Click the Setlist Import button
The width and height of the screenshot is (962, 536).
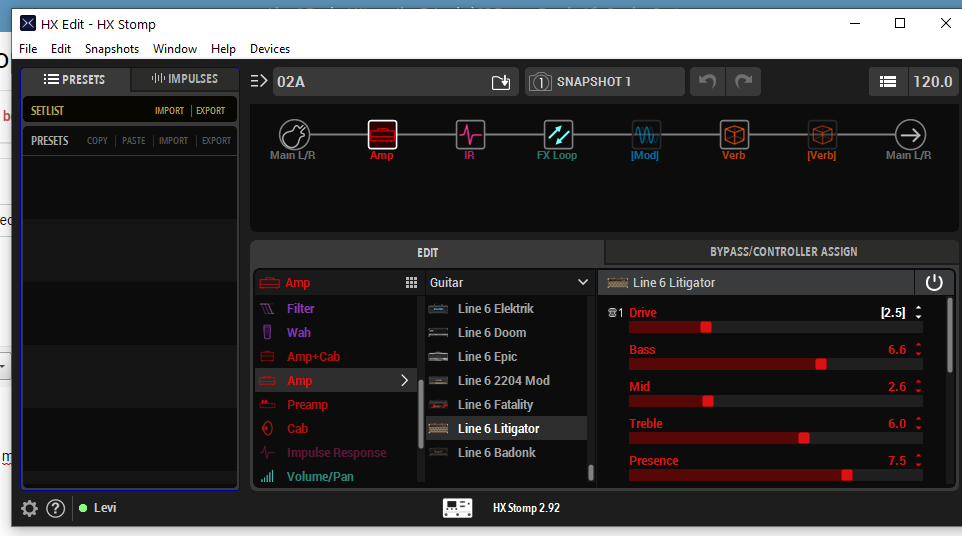169,111
